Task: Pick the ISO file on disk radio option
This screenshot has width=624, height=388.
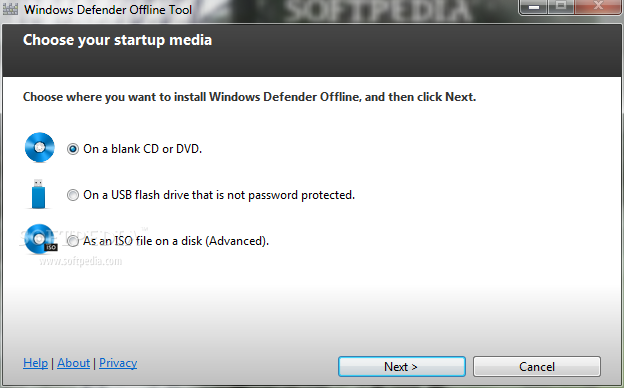Action: click(73, 241)
